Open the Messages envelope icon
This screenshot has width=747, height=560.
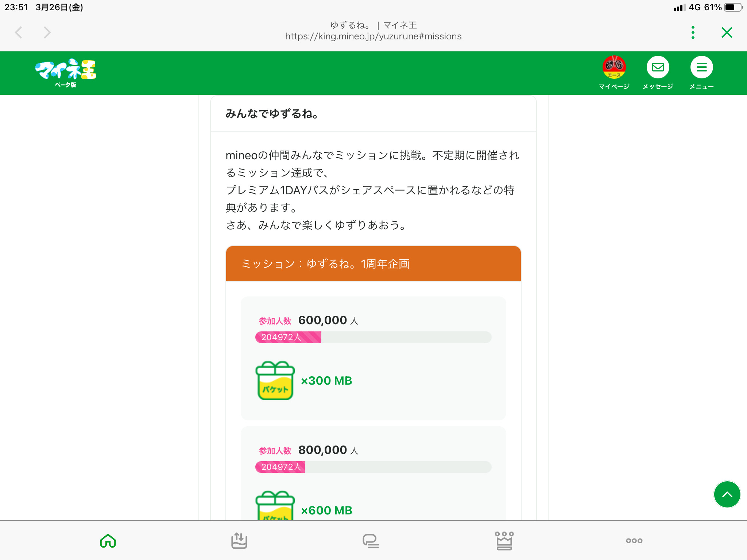click(x=658, y=67)
